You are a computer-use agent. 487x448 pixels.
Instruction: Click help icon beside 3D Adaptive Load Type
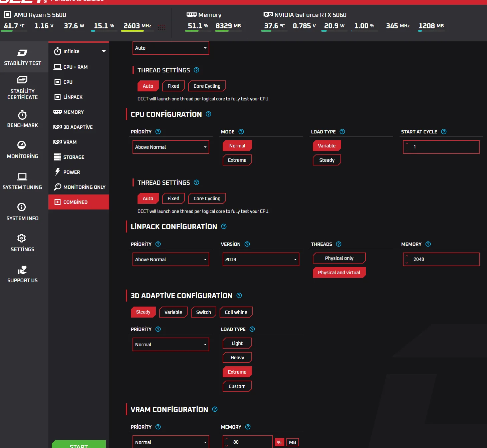252,329
